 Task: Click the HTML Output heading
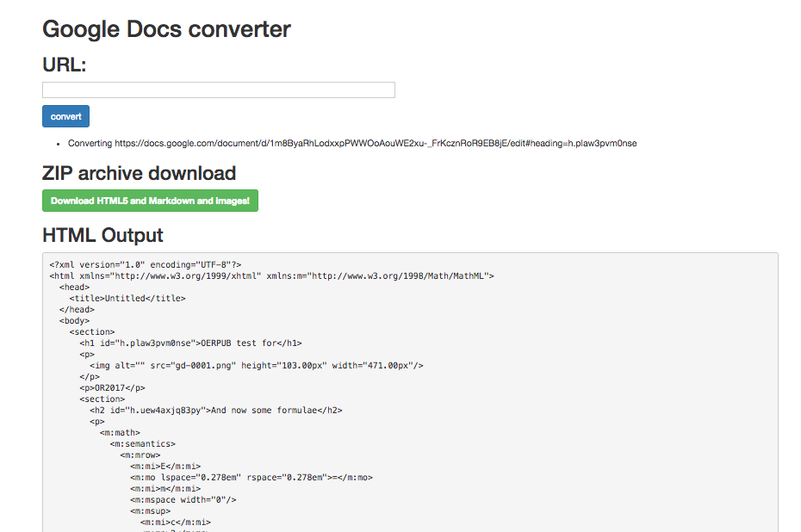[x=102, y=235]
